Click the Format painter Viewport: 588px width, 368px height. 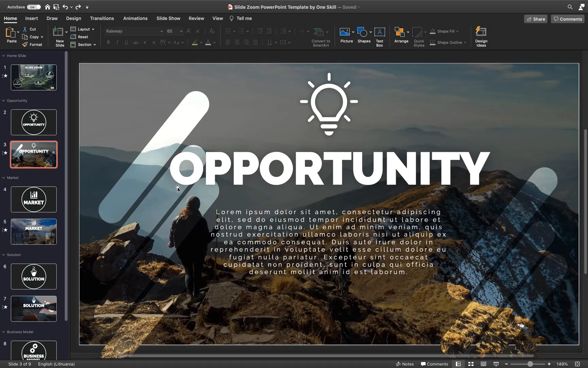coord(32,45)
